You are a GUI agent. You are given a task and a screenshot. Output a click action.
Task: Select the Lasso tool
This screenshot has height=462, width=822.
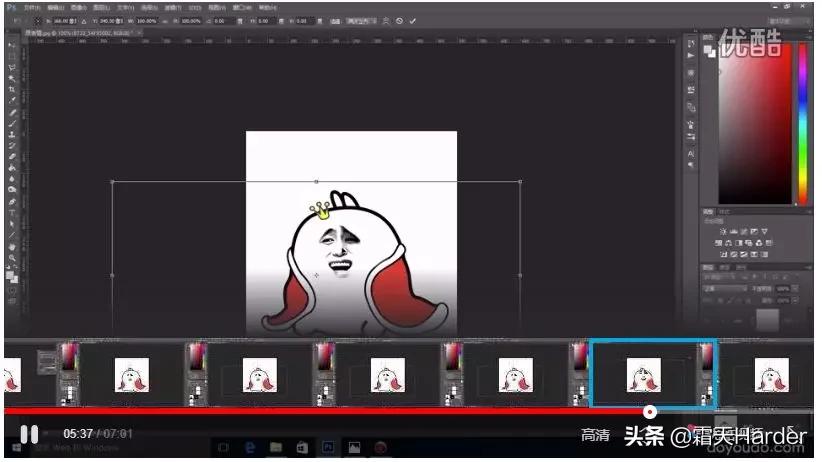pos(12,68)
